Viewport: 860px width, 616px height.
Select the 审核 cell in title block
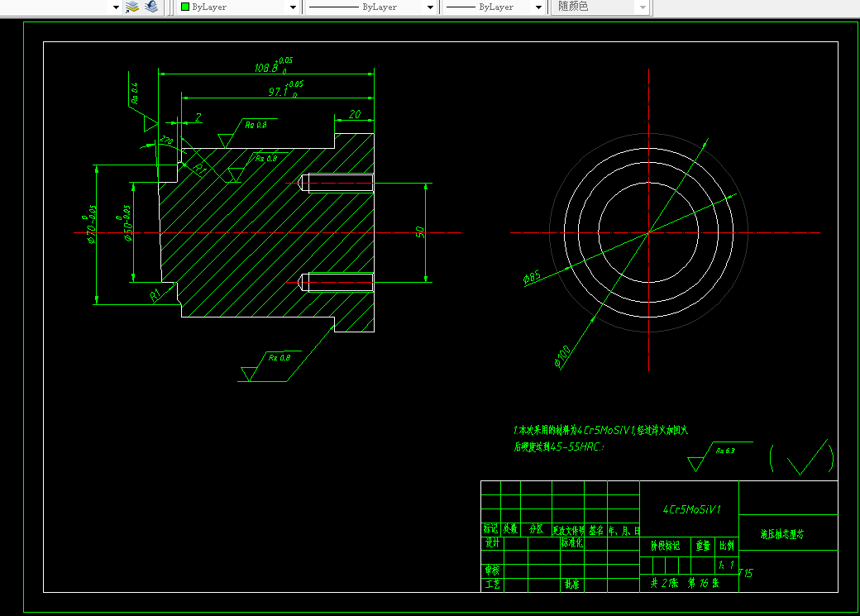(492, 571)
